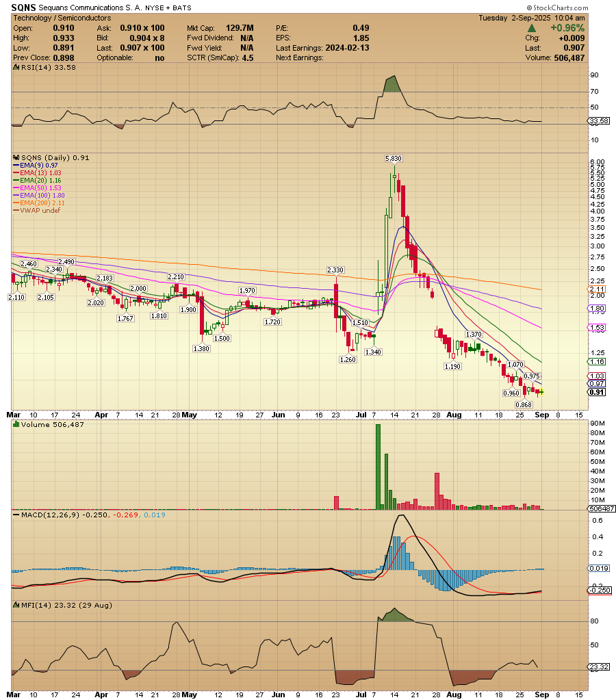Click the MACD axis tag -0.250

coord(600,591)
